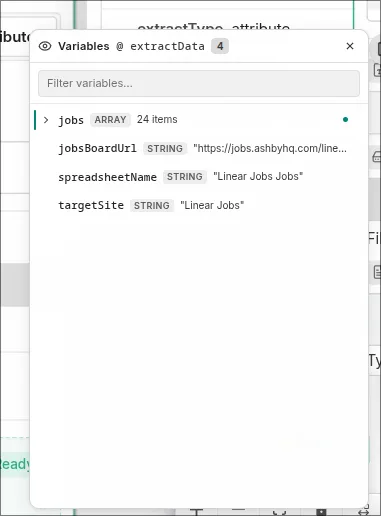This screenshot has height=516, width=381.
Task: Click the STRING badge next to spreadsheetName
Action: tap(185, 177)
